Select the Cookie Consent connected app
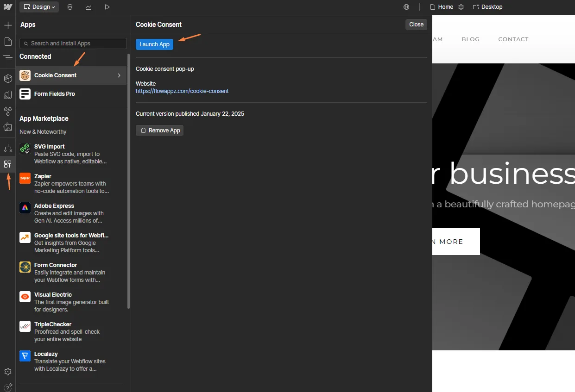This screenshot has height=392, width=575. (71, 75)
